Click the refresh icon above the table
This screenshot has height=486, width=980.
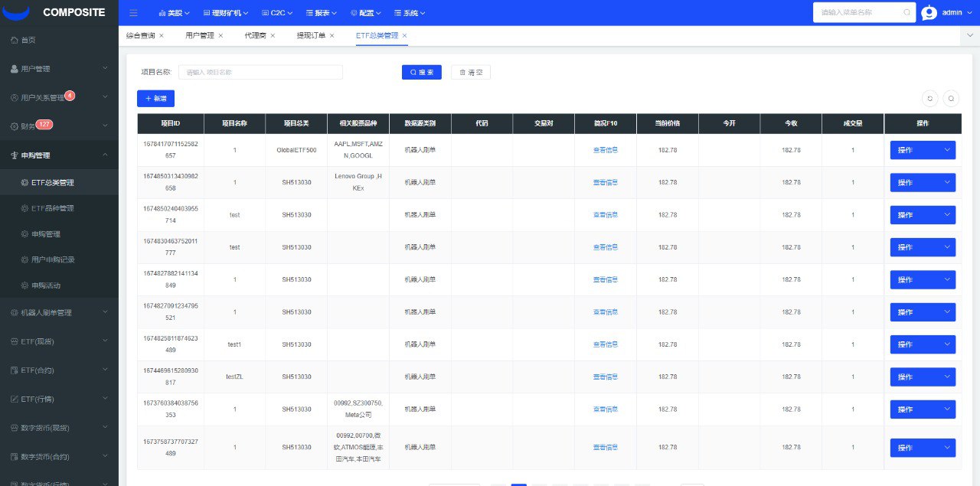(929, 99)
